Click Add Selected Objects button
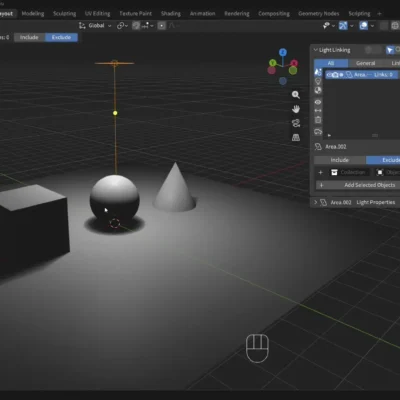 click(x=358, y=185)
